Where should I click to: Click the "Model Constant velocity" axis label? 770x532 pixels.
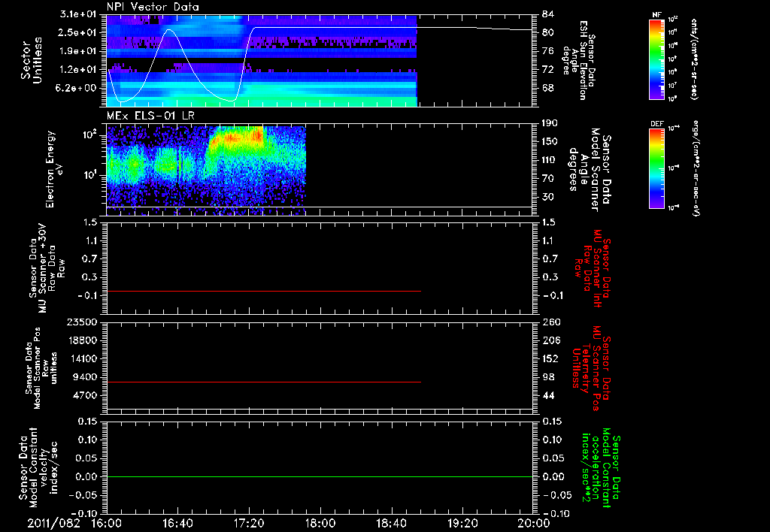38,467
